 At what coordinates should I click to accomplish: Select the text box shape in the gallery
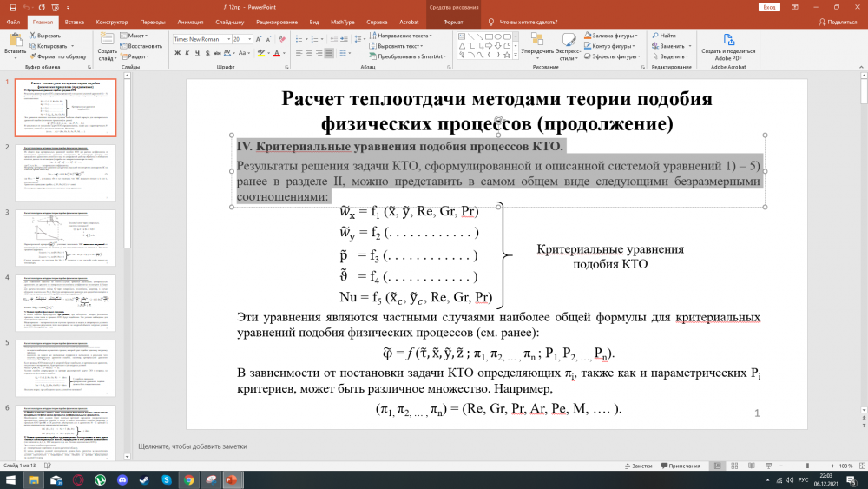pyautogui.click(x=462, y=36)
